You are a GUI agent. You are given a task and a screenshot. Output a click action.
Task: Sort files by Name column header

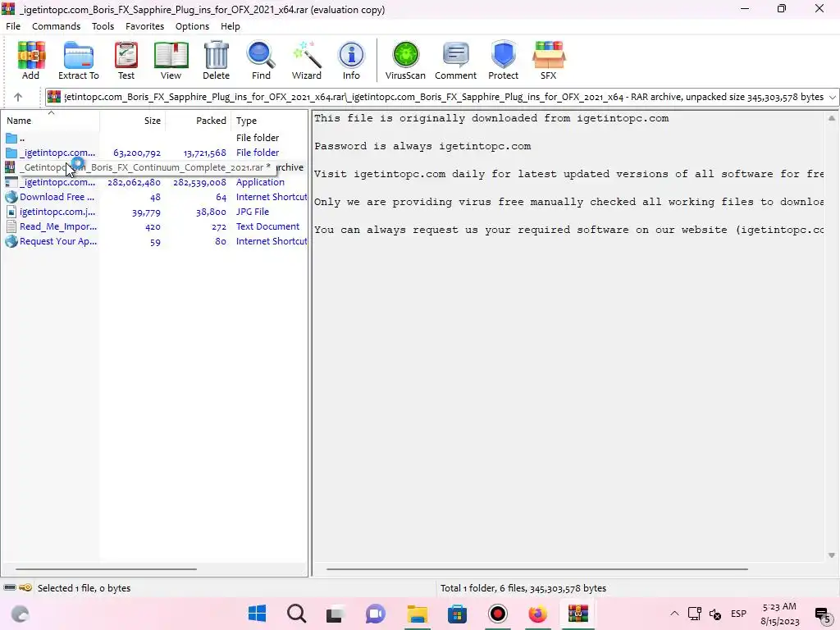(x=50, y=121)
